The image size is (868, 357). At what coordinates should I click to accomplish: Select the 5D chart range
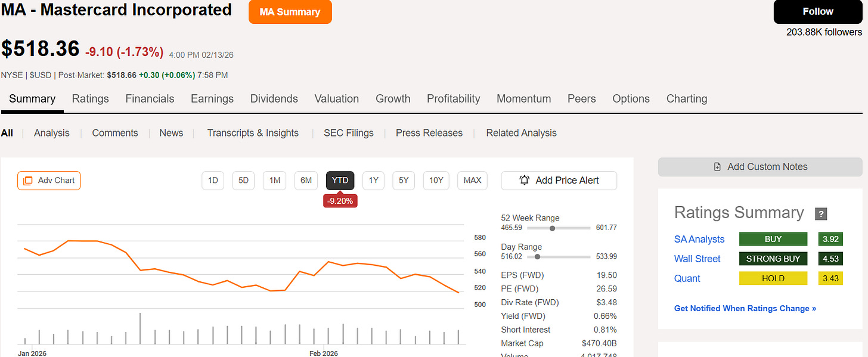(x=243, y=181)
